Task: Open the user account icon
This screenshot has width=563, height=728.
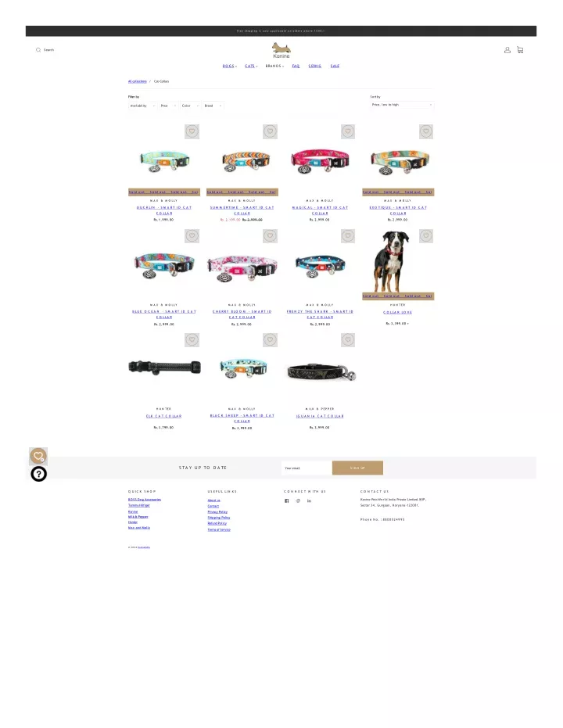Action: [x=507, y=50]
